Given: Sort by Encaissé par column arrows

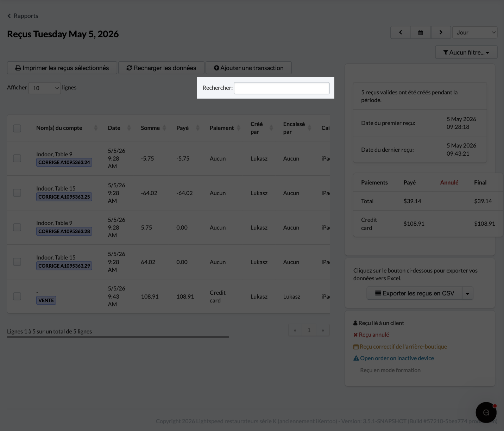Looking at the screenshot, I should [310, 128].
